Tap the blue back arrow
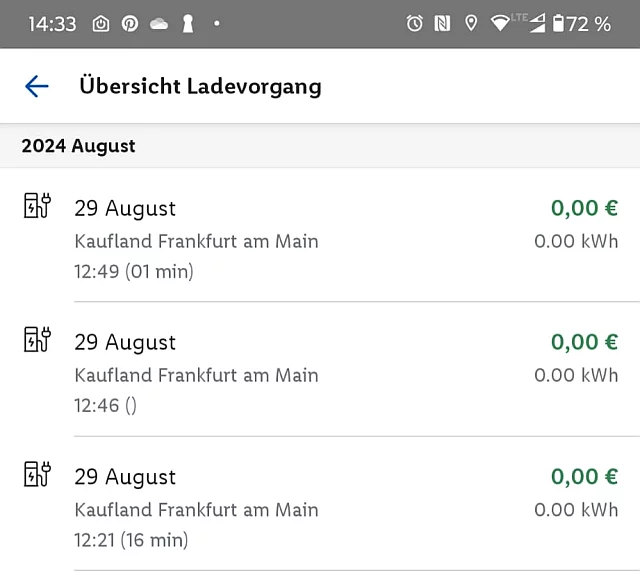 click(x=37, y=86)
